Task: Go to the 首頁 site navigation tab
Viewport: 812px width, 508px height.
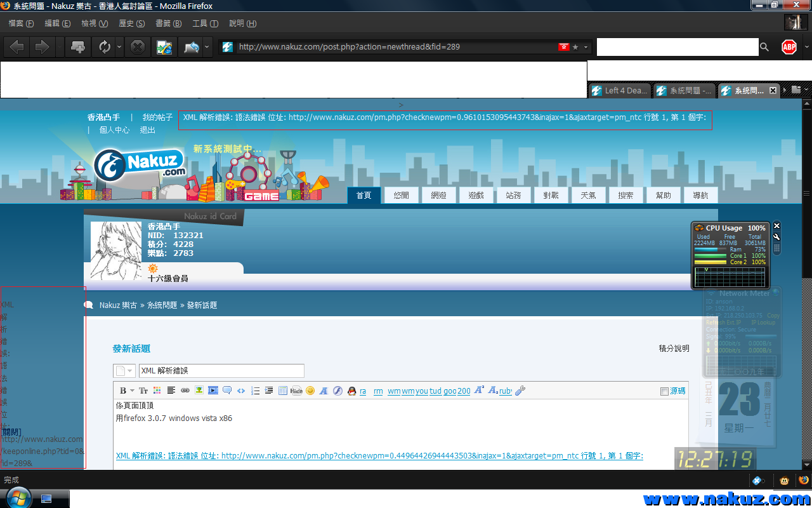Action: [x=363, y=195]
